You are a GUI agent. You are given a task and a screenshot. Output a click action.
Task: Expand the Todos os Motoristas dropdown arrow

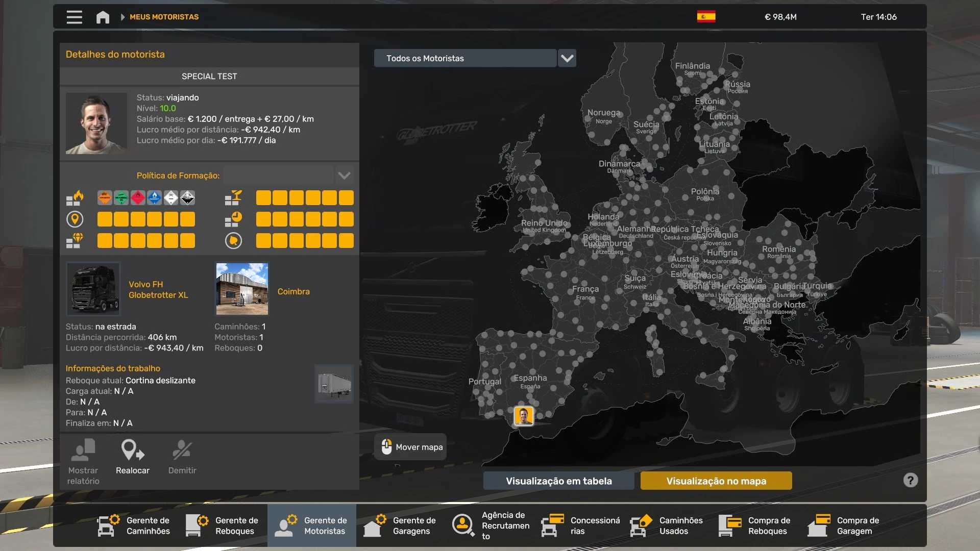point(567,58)
